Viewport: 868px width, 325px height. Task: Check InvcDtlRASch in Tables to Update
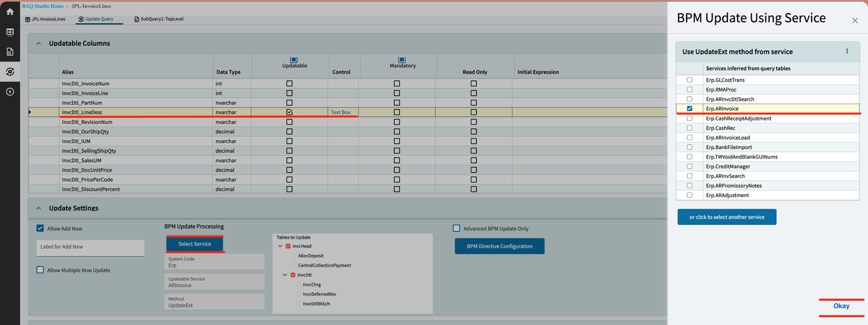pyautogui.click(x=298, y=304)
